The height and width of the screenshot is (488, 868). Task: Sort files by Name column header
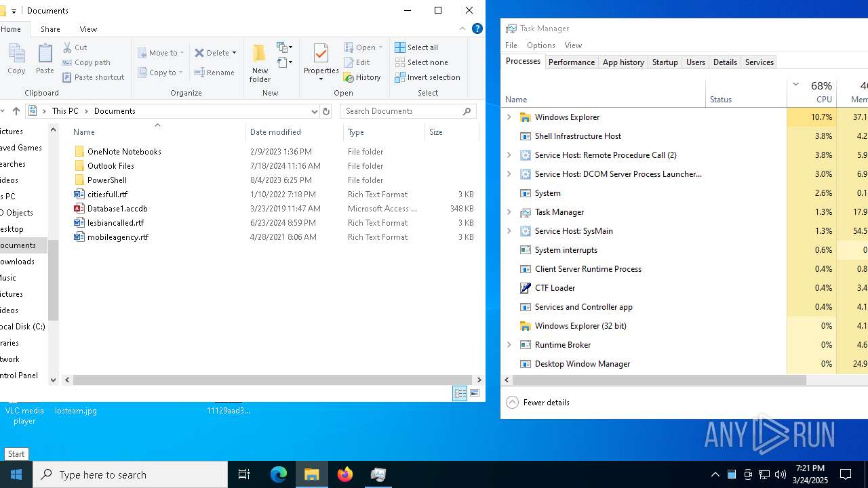click(157, 132)
